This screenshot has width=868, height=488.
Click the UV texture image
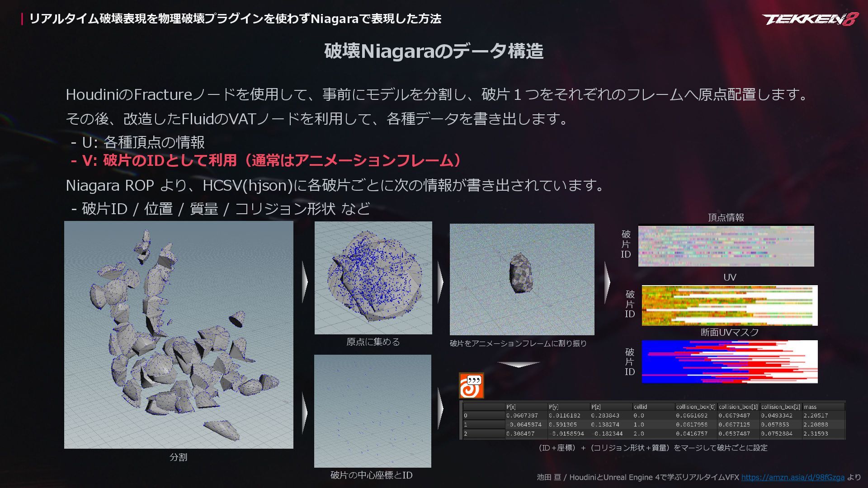click(x=729, y=305)
